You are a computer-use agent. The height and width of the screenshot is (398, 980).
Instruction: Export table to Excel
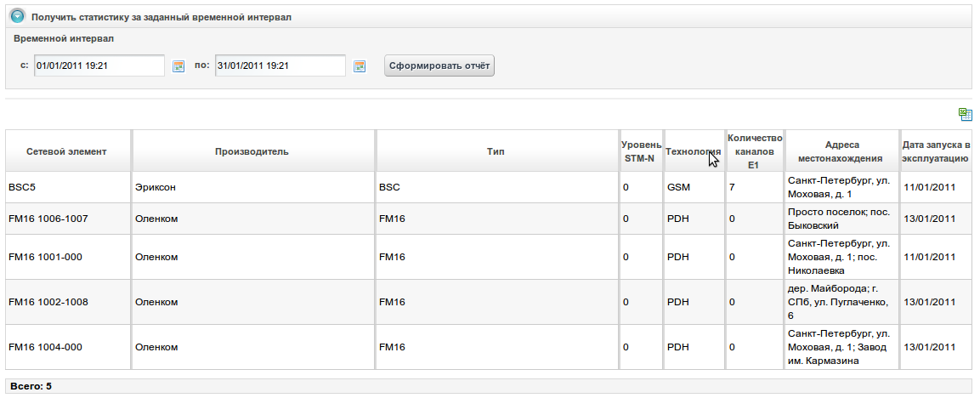pos(965,114)
